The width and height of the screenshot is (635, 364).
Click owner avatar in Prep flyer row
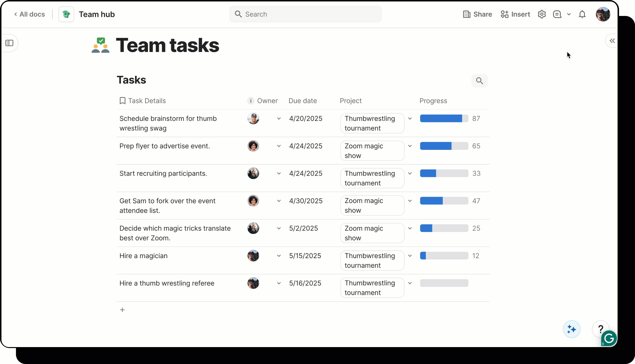[253, 146]
